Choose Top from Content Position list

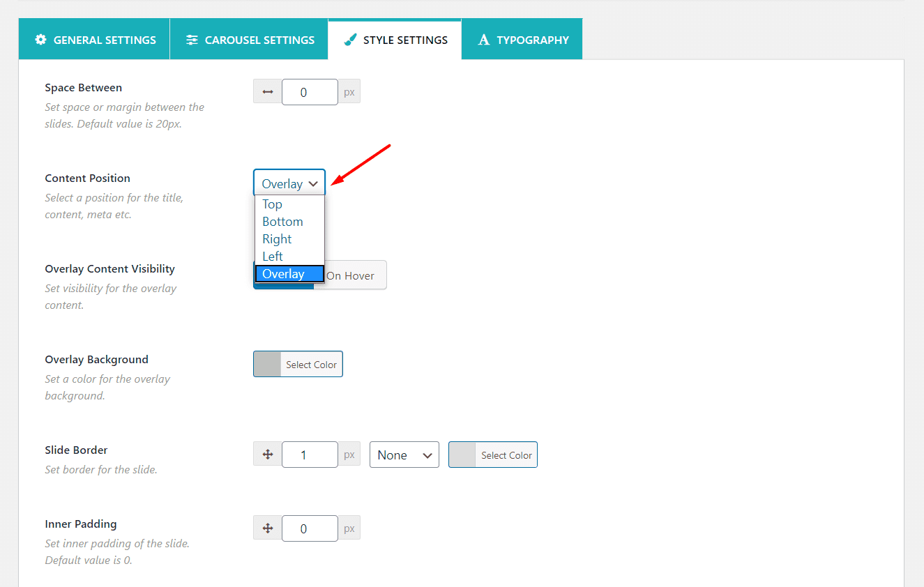(273, 204)
